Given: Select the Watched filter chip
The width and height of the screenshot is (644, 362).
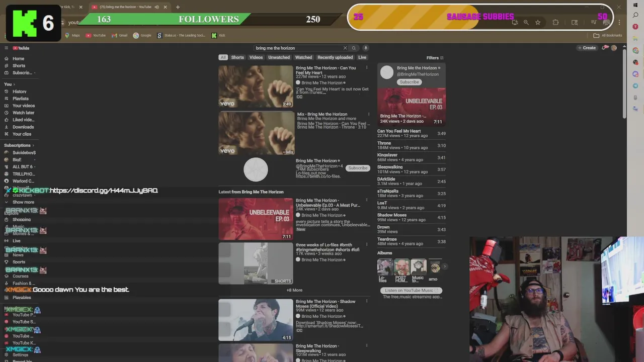Looking at the screenshot, I should [x=303, y=57].
